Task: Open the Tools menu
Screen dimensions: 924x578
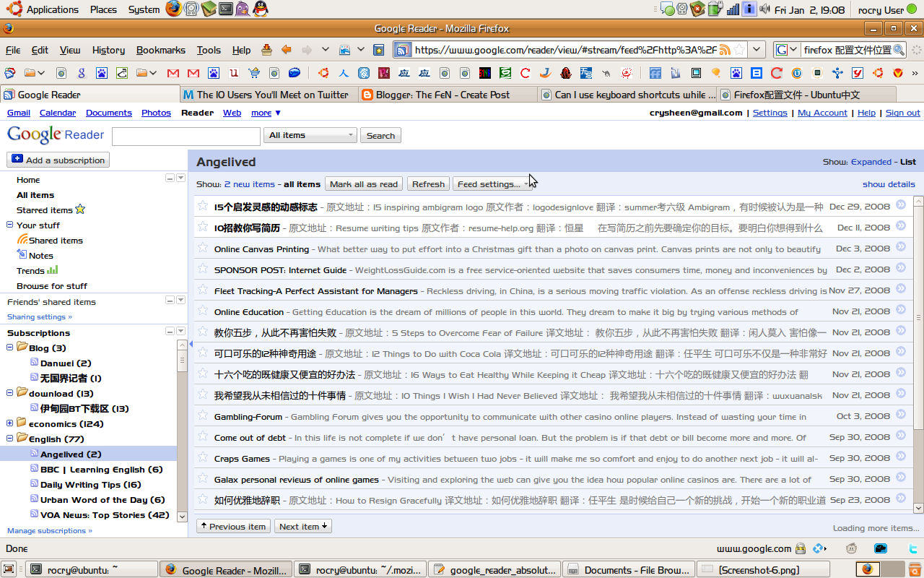Action: [x=209, y=50]
